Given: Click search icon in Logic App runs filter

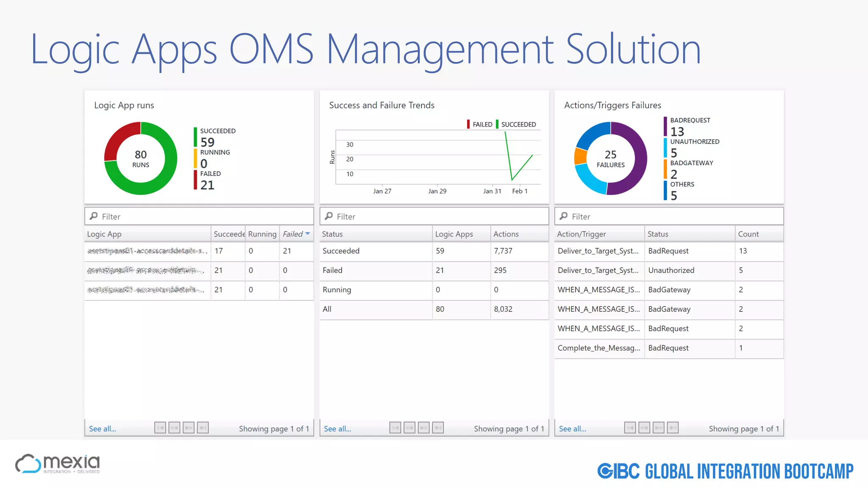Looking at the screenshot, I should [x=94, y=216].
